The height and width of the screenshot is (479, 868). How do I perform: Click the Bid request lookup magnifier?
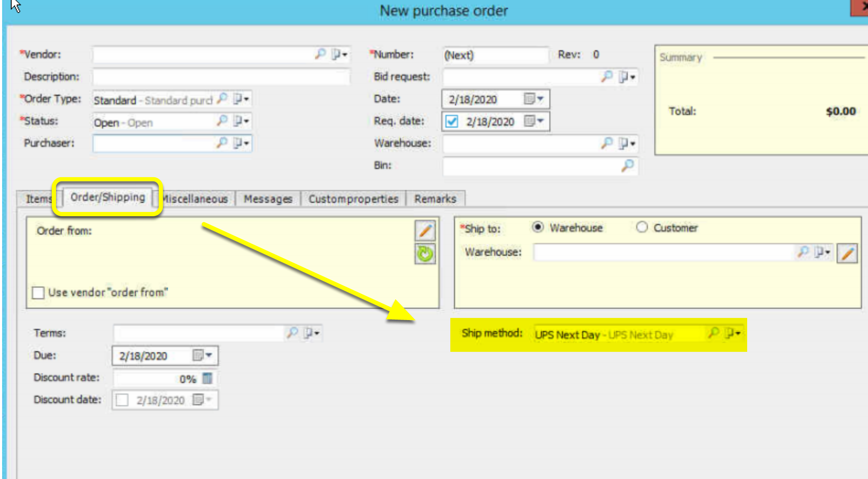(607, 76)
